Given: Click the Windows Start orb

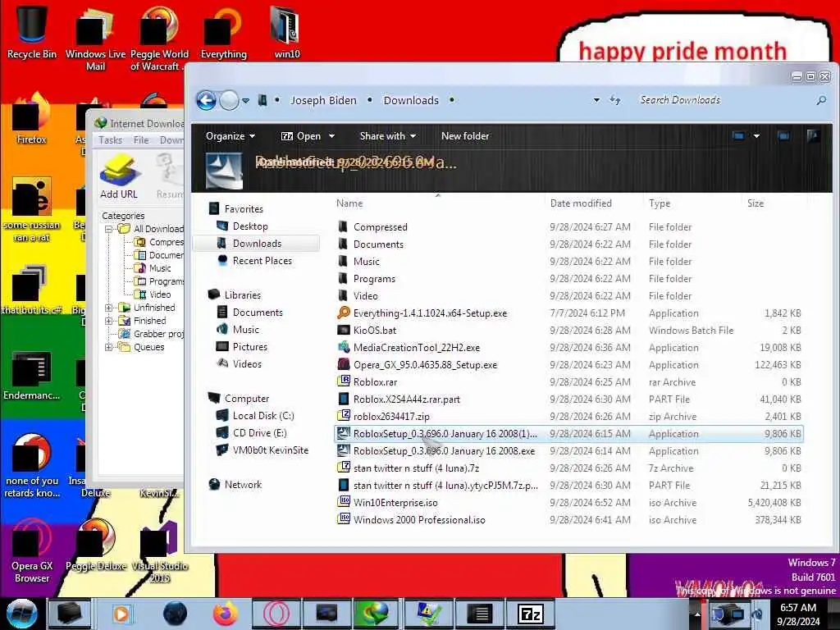Looking at the screenshot, I should tap(21, 614).
